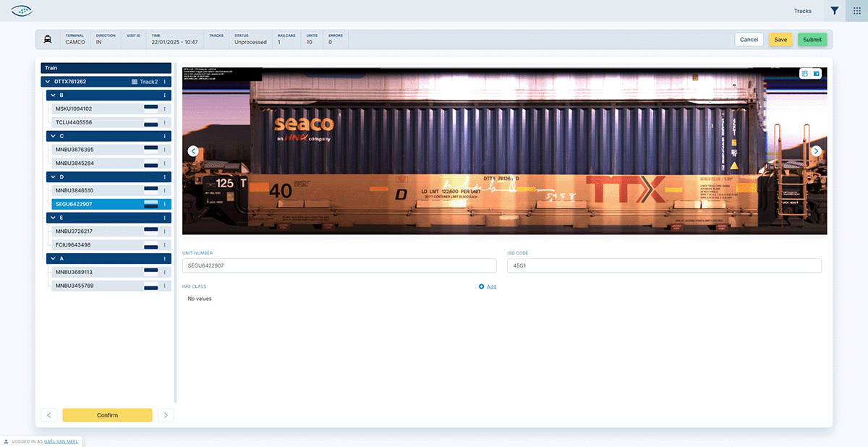Show next railcar image with right arrow

point(816,151)
